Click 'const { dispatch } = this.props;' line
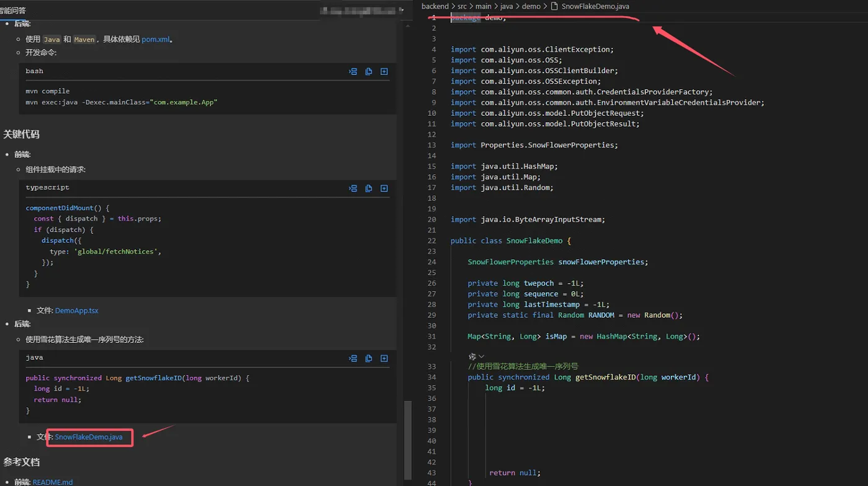This screenshot has height=486, width=868. pos(97,219)
